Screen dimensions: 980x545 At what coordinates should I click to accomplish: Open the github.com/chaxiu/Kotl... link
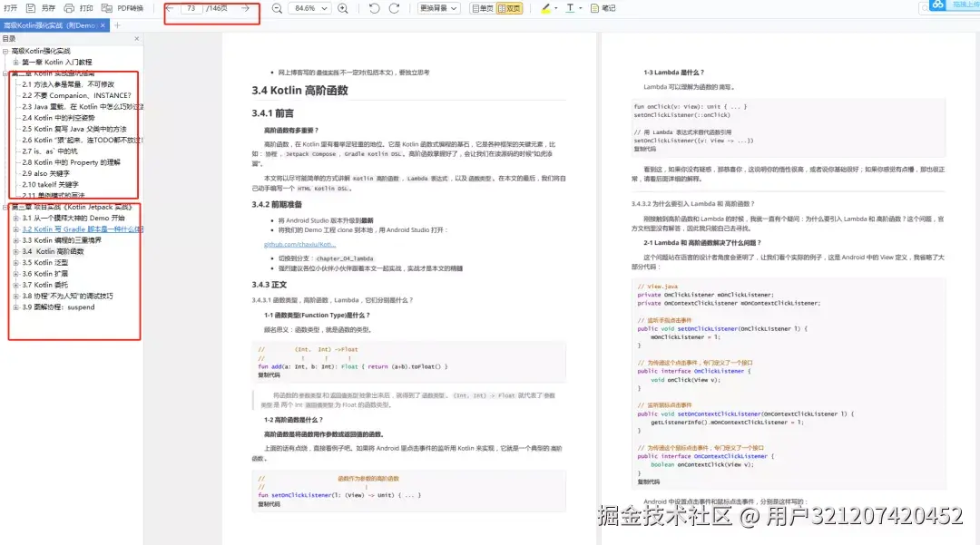[x=299, y=245]
